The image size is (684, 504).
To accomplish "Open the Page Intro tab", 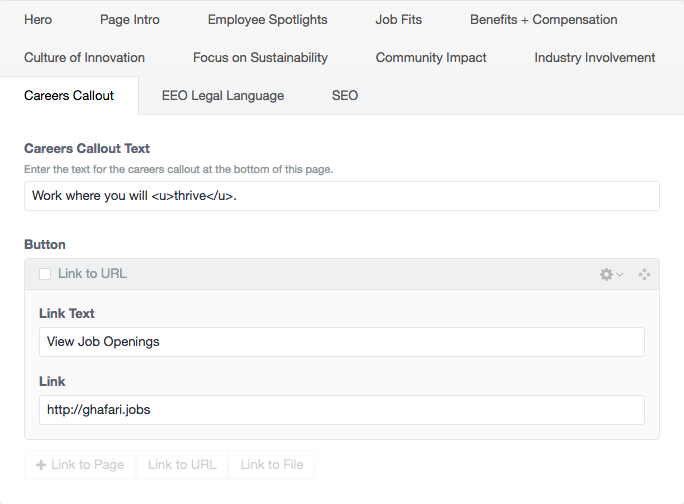I will pos(130,20).
